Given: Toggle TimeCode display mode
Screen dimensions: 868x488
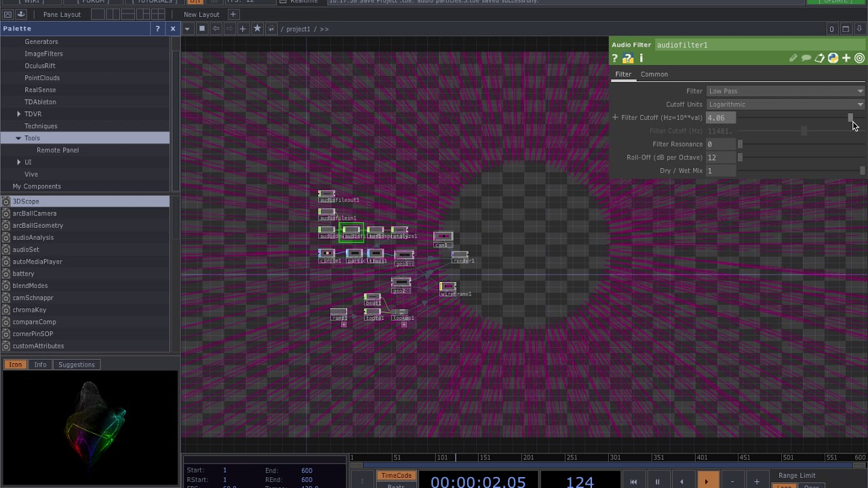Looking at the screenshot, I should [396, 476].
